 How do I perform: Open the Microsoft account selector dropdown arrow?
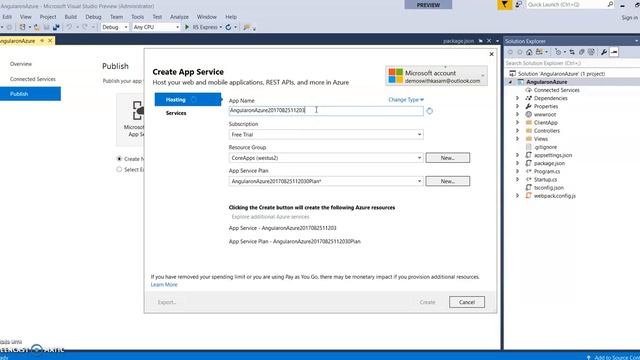pos(482,76)
